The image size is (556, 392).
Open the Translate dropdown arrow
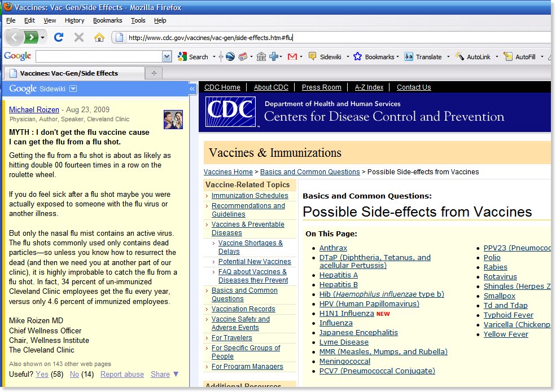point(449,57)
